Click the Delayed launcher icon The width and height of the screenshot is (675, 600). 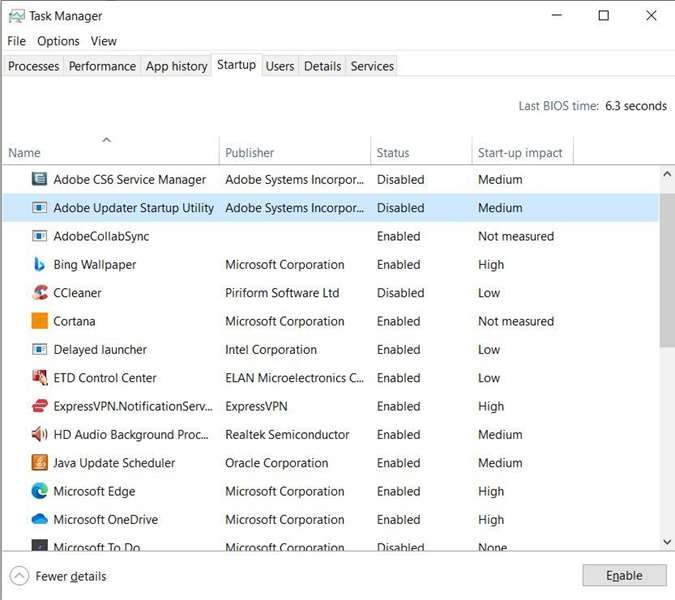(40, 349)
